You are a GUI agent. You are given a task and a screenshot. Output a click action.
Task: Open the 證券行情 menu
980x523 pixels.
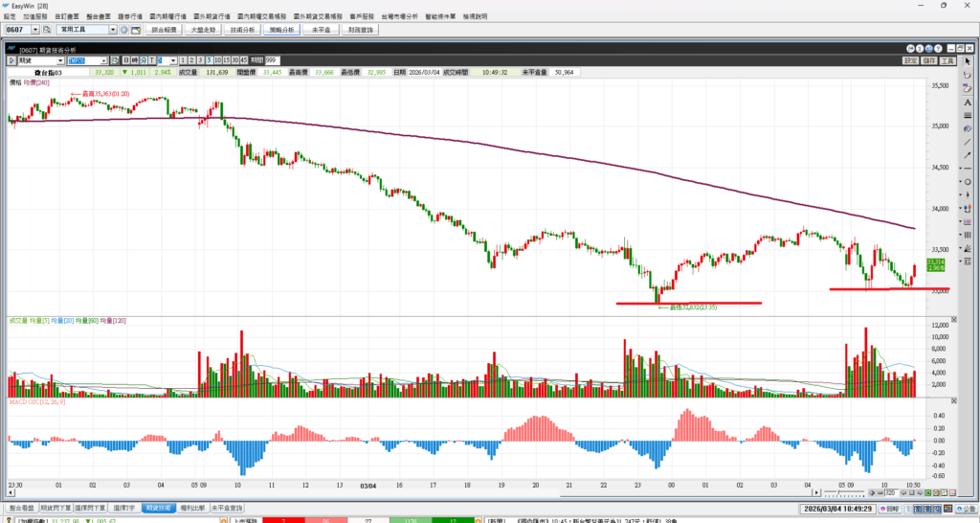point(128,17)
